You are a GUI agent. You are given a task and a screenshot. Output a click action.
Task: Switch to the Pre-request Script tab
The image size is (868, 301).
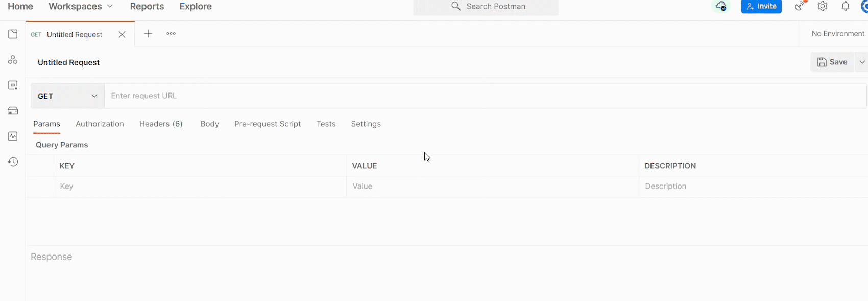click(268, 124)
